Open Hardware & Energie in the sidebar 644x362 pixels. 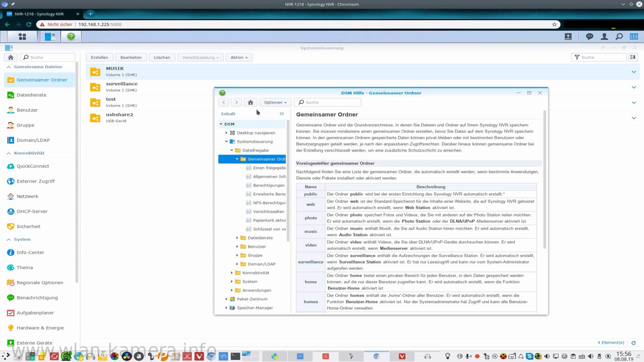pos(40,328)
